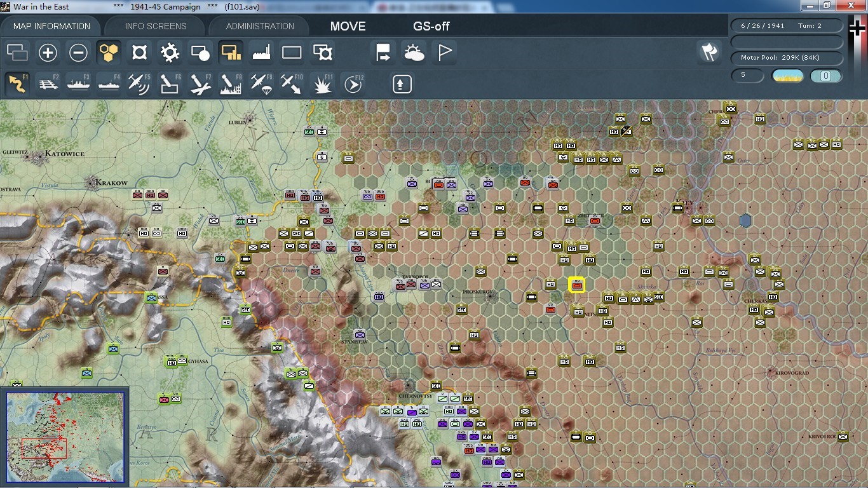Click the PROSKUROV city label

(x=478, y=292)
